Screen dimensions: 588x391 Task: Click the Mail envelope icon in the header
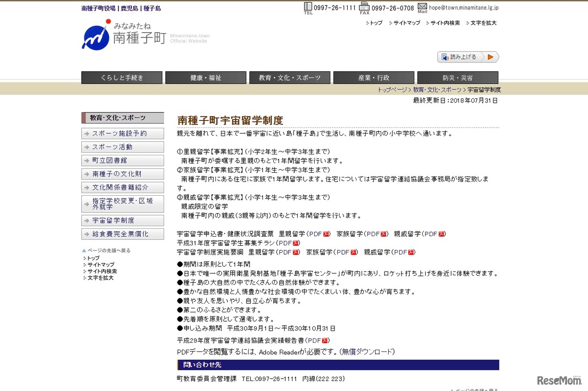[x=422, y=7]
